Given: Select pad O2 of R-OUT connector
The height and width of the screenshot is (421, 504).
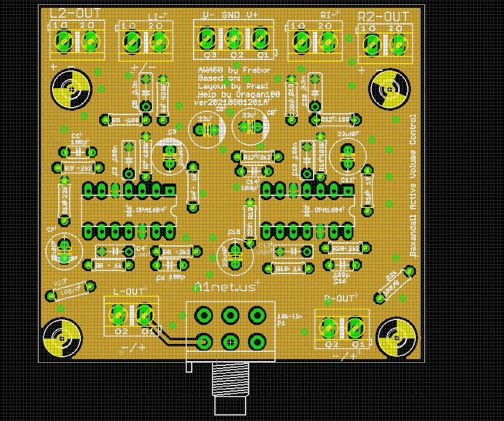Looking at the screenshot, I should coord(329,328).
